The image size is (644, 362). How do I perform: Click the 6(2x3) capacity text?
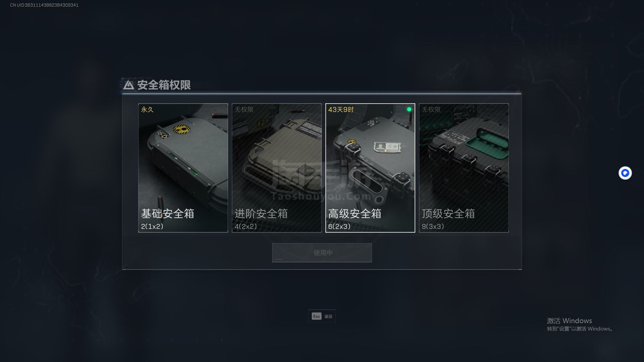pos(339,226)
